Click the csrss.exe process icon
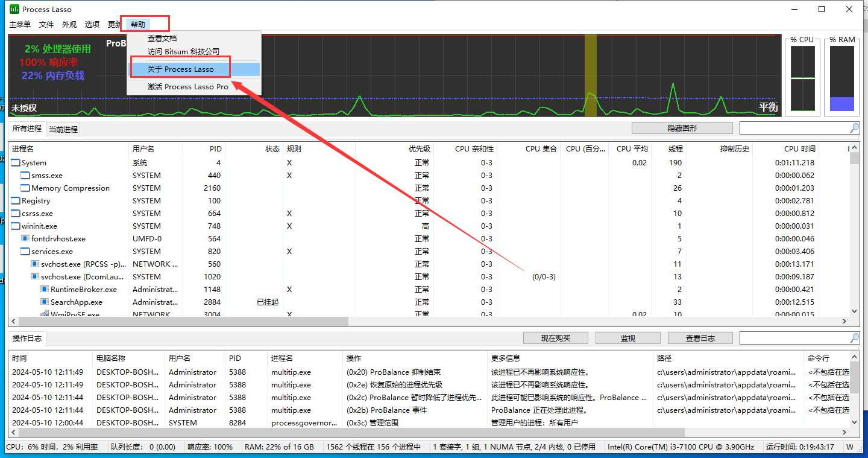The height and width of the screenshot is (458, 868). point(16,214)
